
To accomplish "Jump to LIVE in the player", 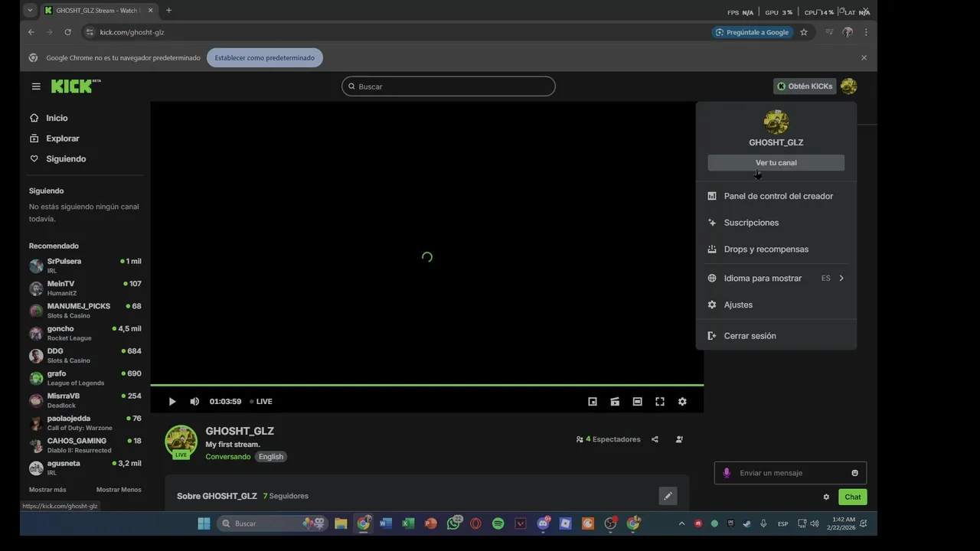I will [261, 402].
